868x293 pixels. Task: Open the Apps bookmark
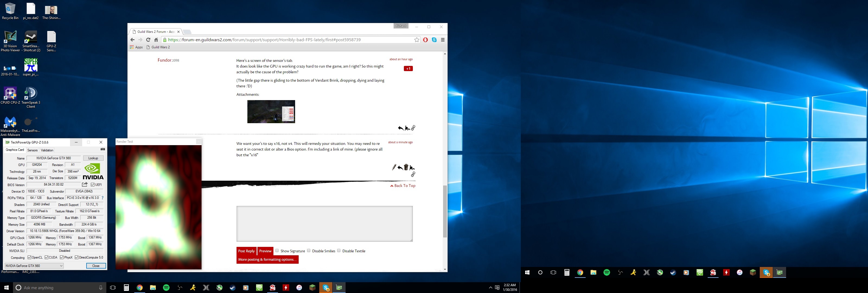[136, 47]
